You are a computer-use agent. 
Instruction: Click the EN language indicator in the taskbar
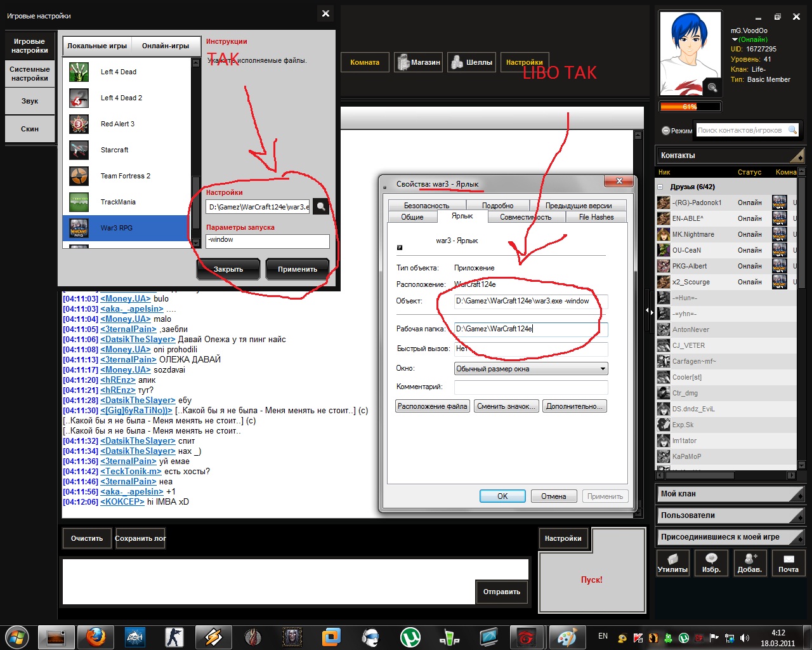(x=603, y=636)
